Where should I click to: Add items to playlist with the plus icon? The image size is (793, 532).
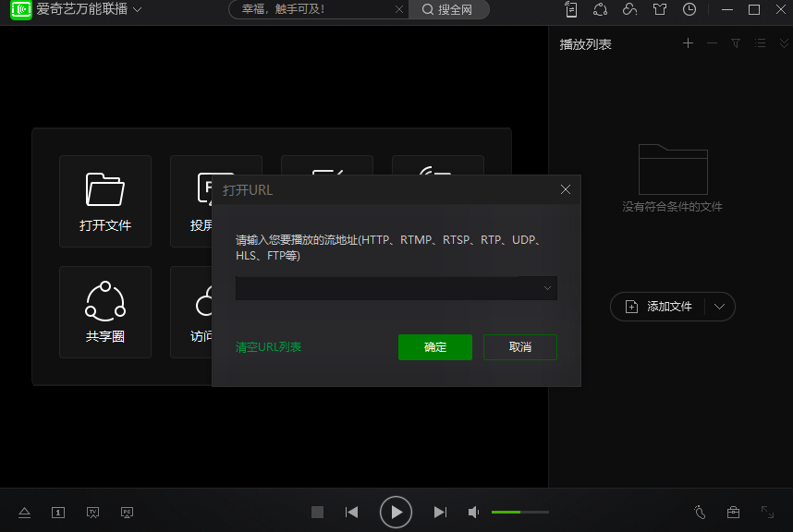(x=688, y=43)
